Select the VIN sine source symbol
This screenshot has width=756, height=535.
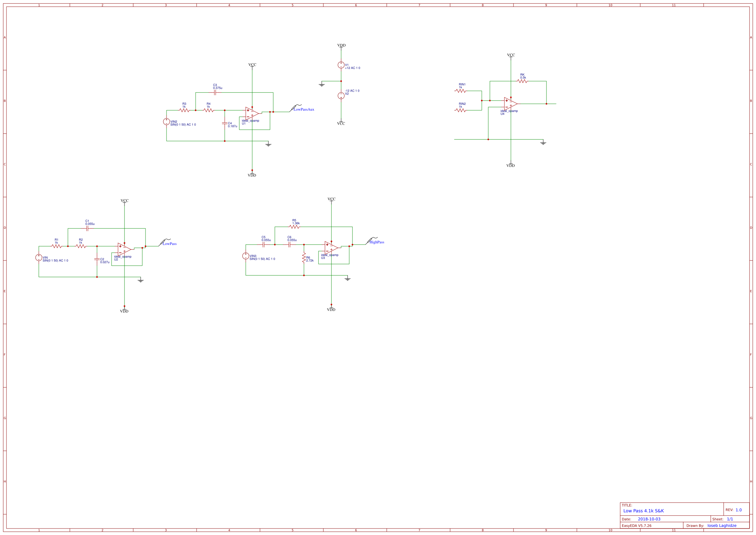coord(39,257)
